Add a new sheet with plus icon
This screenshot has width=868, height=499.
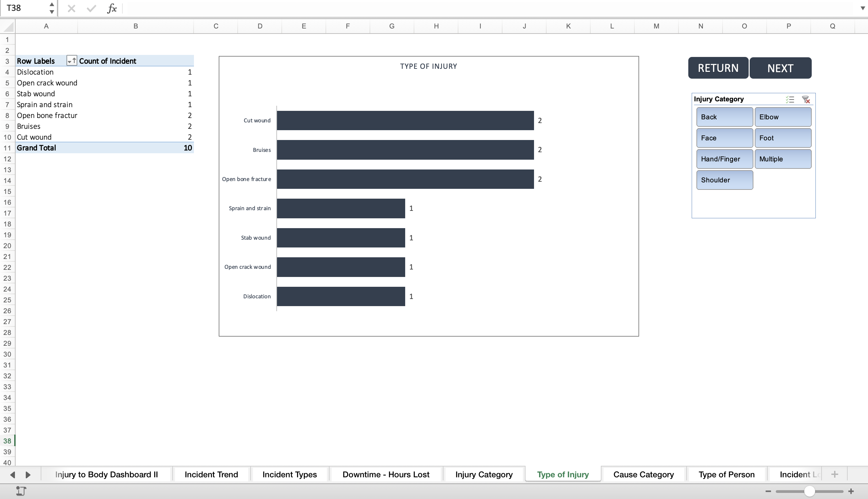click(834, 474)
